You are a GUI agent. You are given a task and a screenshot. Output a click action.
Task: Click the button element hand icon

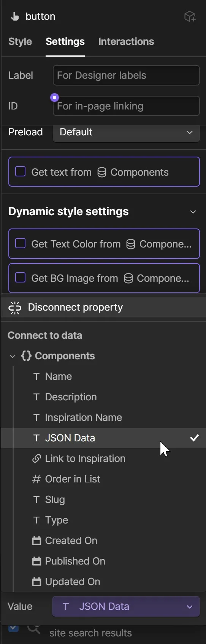pos(15,16)
